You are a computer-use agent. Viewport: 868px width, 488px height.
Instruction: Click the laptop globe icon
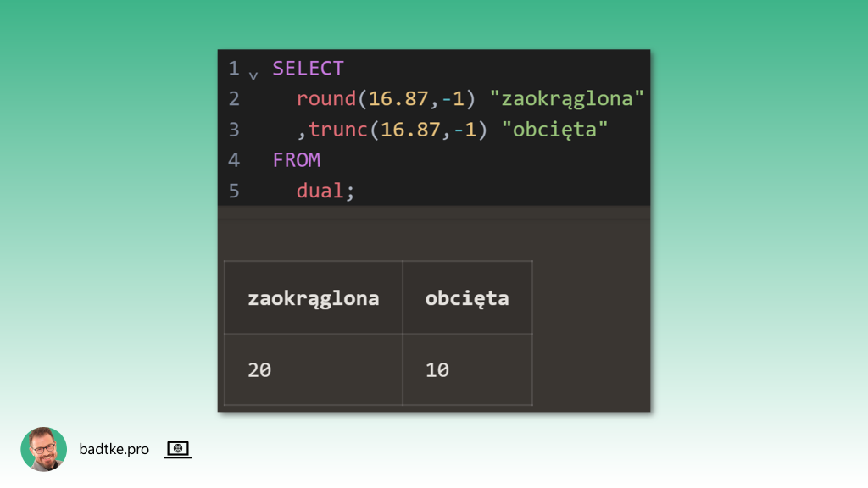tap(178, 450)
